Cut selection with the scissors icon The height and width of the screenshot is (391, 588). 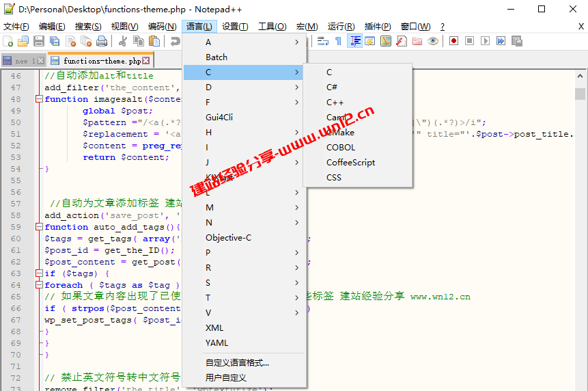pyautogui.click(x=123, y=41)
